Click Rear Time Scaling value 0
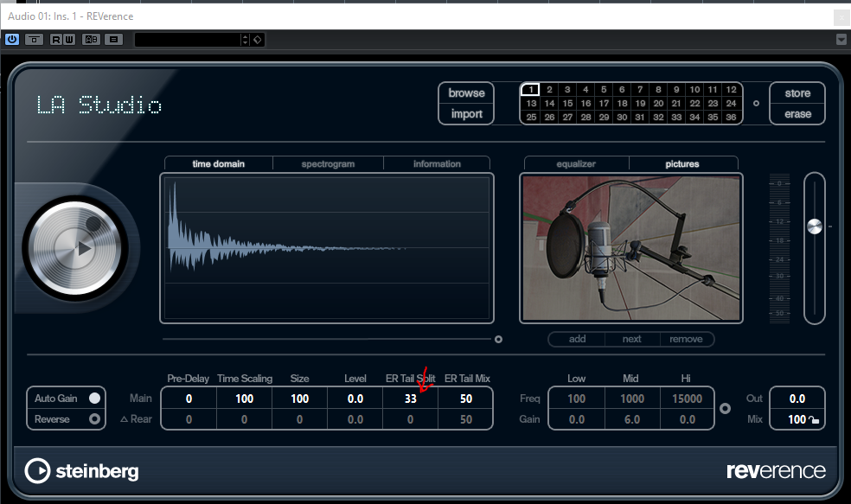Viewport: 851px width, 504px height. tap(244, 419)
